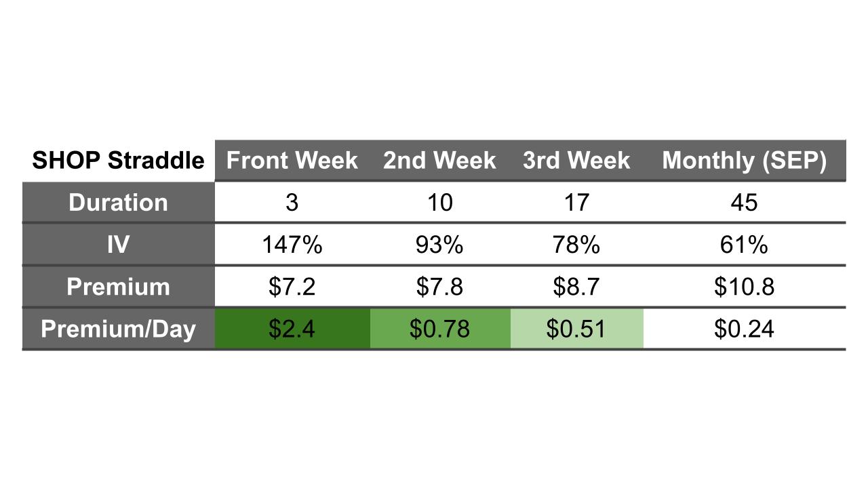
Task: Click the $10.8 Premium cell
Action: point(744,287)
